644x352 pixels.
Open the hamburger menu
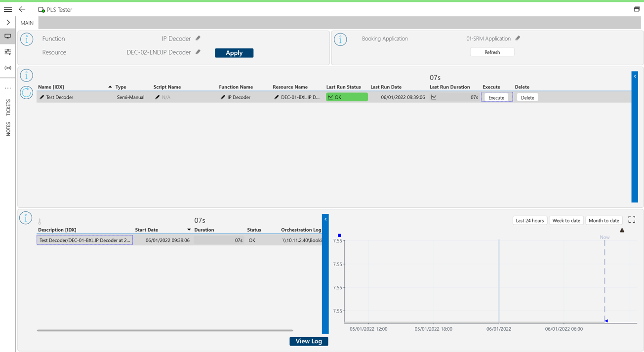click(8, 9)
